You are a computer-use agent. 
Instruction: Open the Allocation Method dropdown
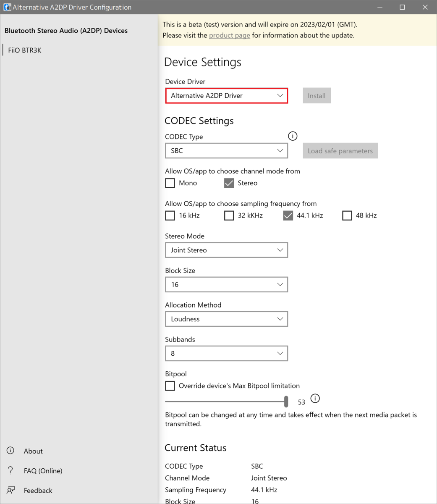pyautogui.click(x=226, y=319)
